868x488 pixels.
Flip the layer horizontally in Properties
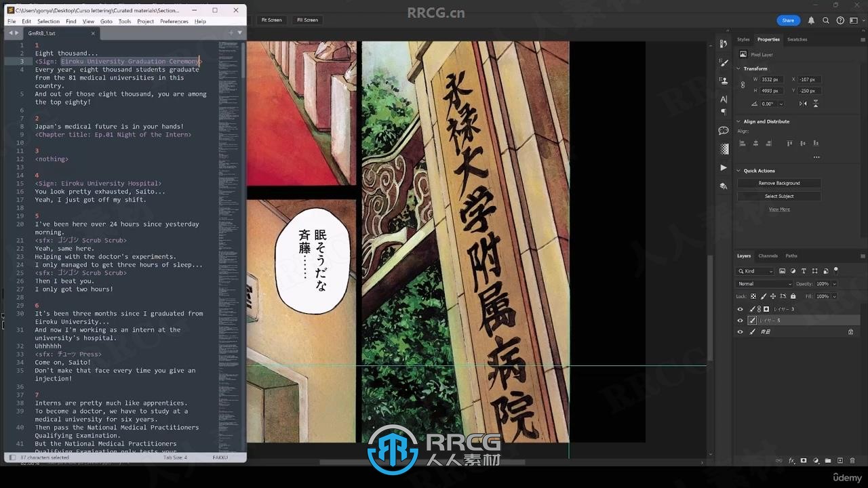[804, 104]
